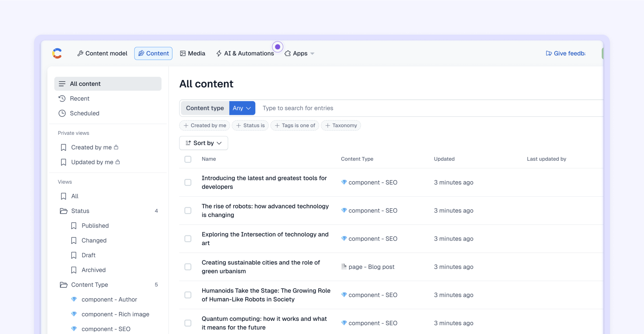Screen dimensions: 644x334
Task: Click the Give feedback link
Action: coord(566,53)
